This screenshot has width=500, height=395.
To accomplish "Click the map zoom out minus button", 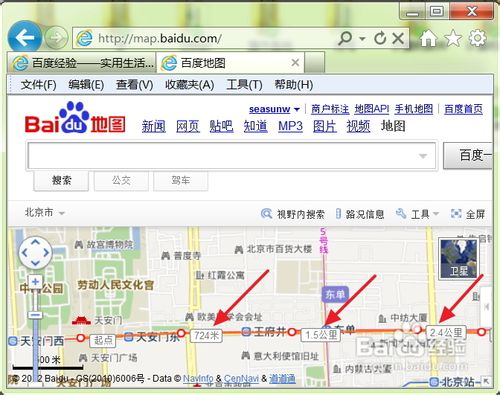I will tap(35, 314).
